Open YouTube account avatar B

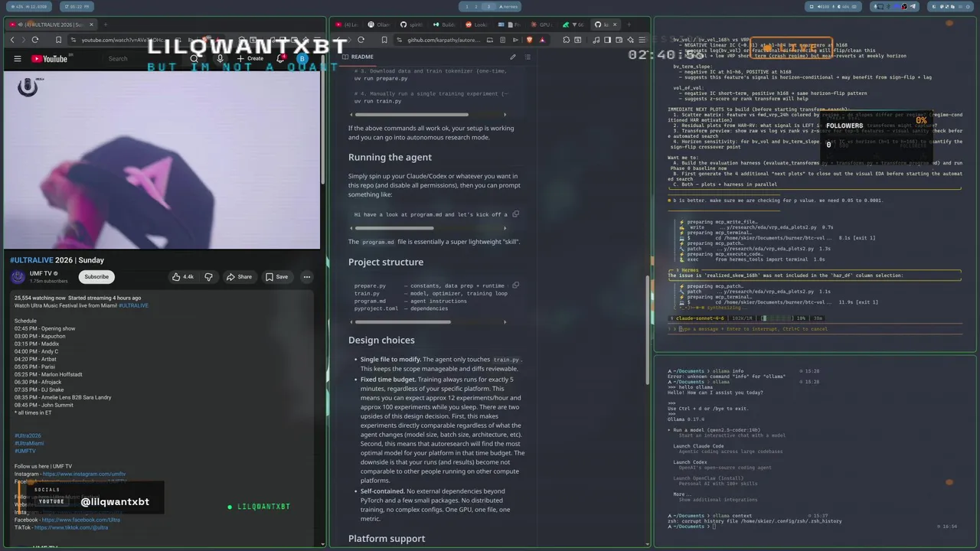[x=302, y=59]
